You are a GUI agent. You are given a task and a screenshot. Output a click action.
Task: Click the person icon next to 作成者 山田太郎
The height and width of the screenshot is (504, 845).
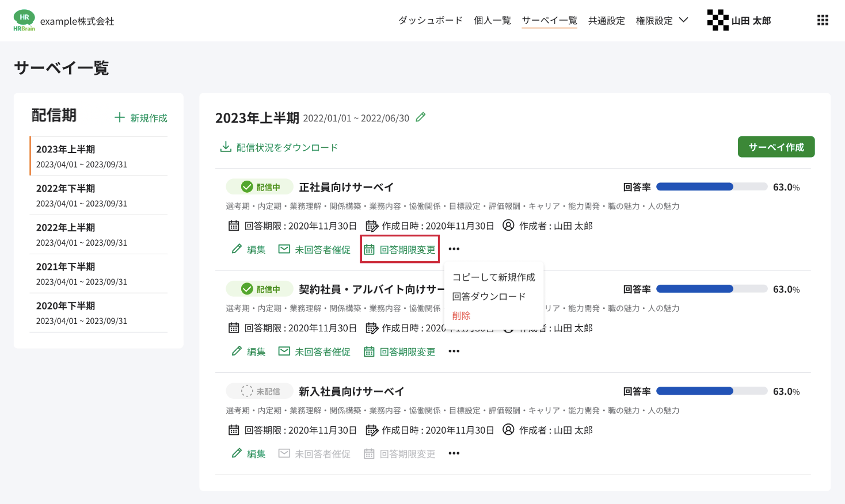pos(507,226)
